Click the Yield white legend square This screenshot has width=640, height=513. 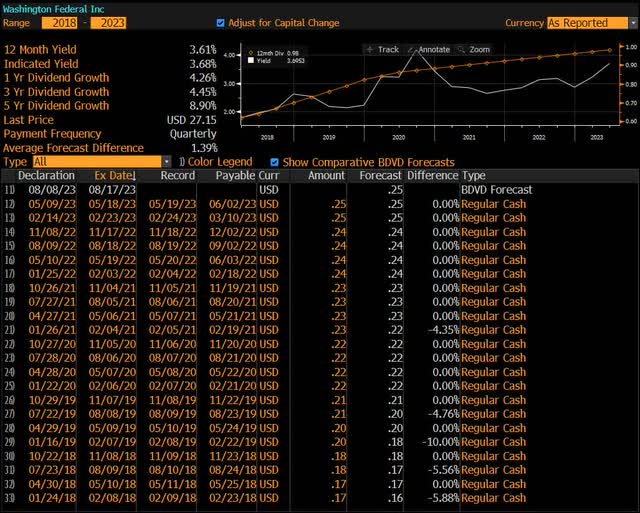(251, 60)
